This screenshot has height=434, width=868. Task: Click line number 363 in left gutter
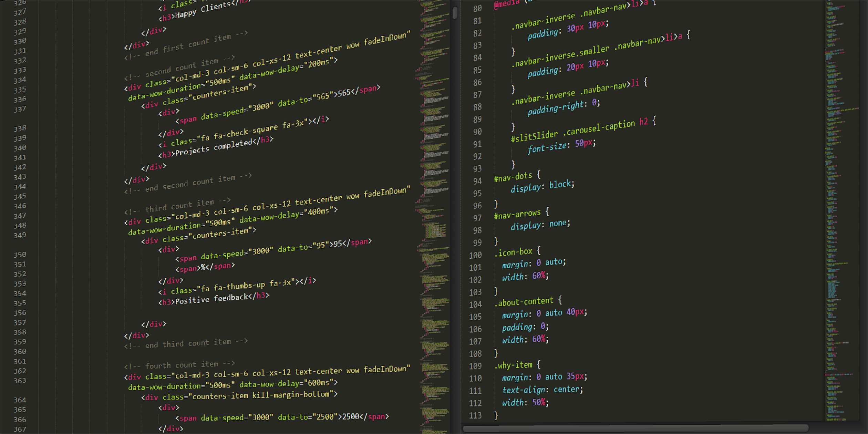[x=20, y=381]
